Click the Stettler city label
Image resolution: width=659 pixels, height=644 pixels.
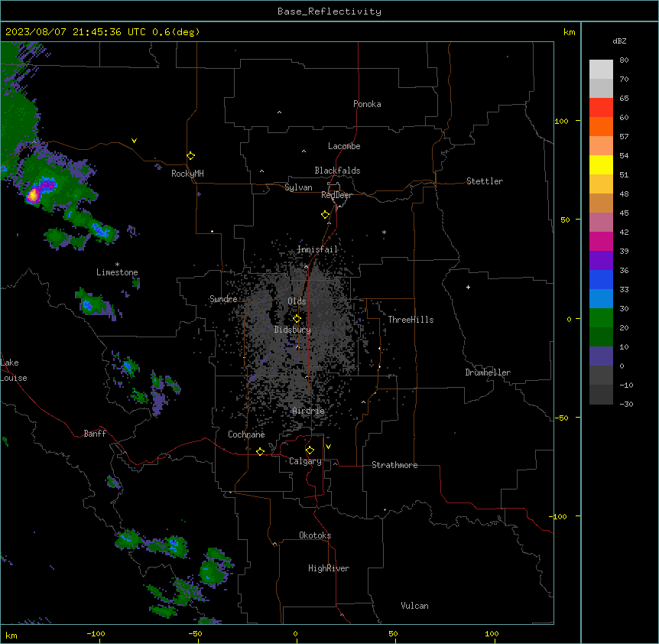coord(485,181)
